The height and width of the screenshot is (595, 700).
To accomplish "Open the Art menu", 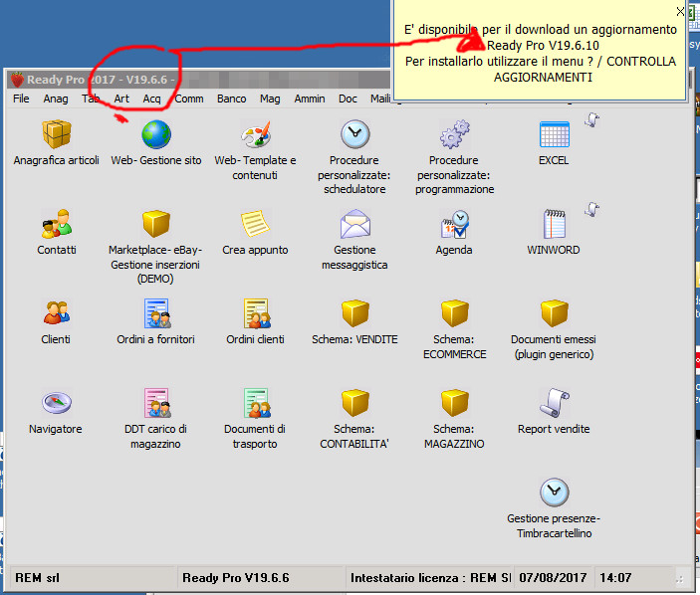I will [121, 99].
